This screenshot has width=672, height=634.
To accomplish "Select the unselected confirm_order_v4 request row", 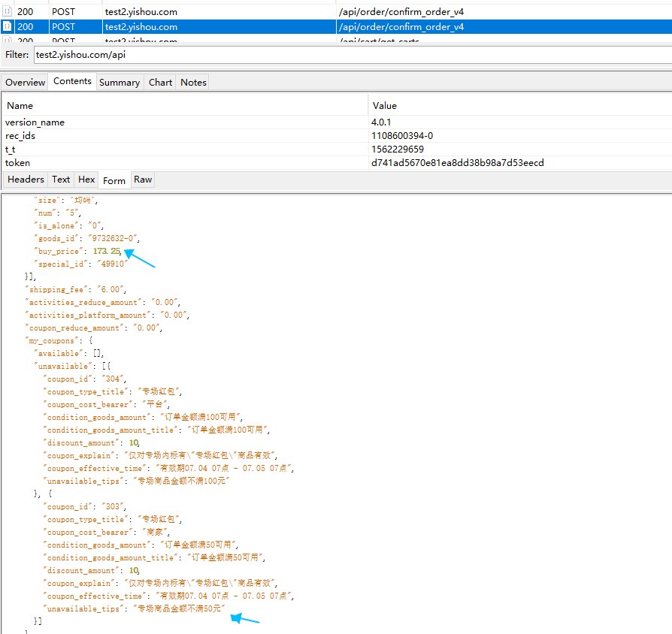I will (336, 11).
